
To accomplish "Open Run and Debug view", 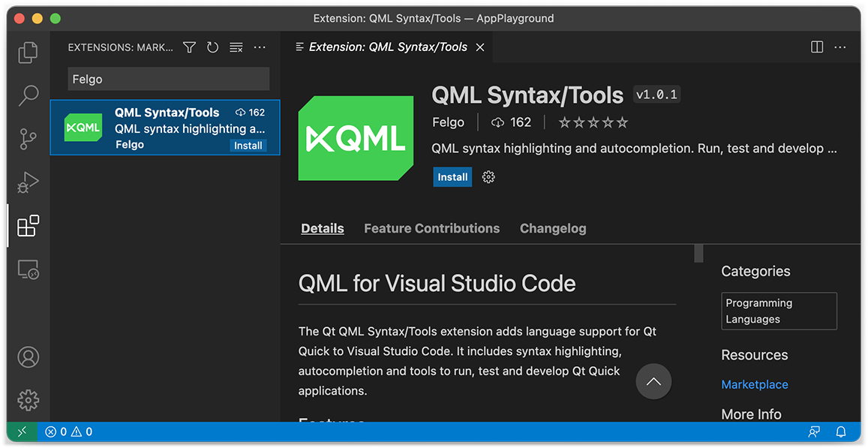I will pyautogui.click(x=28, y=182).
